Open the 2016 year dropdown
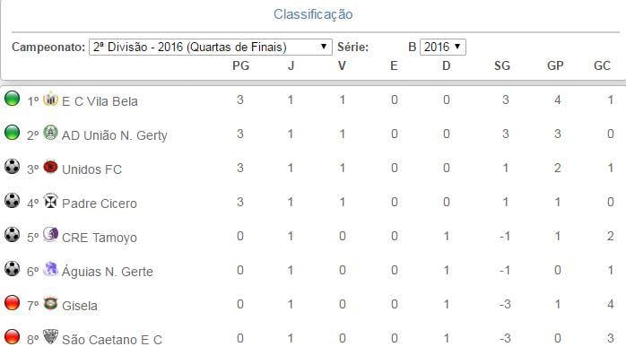The height and width of the screenshot is (364, 626). (x=443, y=47)
